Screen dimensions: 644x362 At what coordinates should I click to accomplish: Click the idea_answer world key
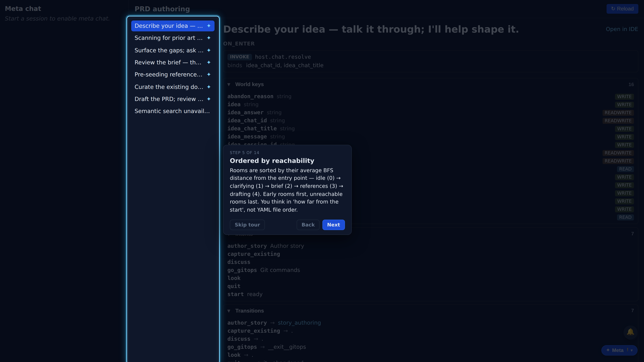[x=245, y=112]
